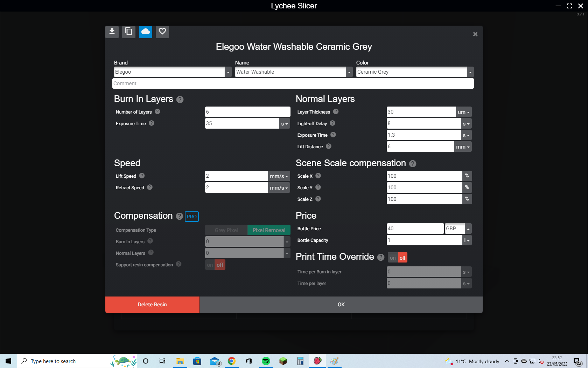Click the download resin profile icon
This screenshot has width=588, height=368.
(112, 32)
